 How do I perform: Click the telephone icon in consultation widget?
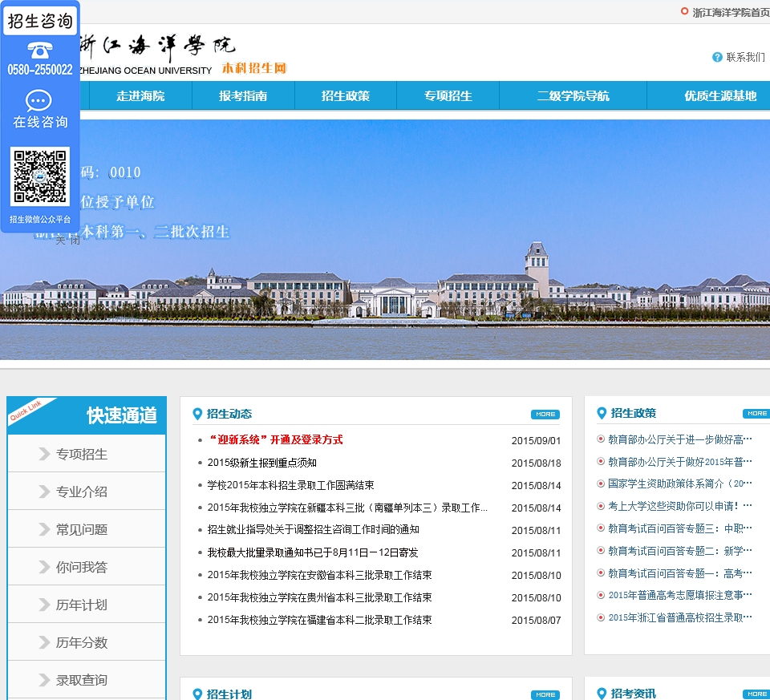point(39,50)
